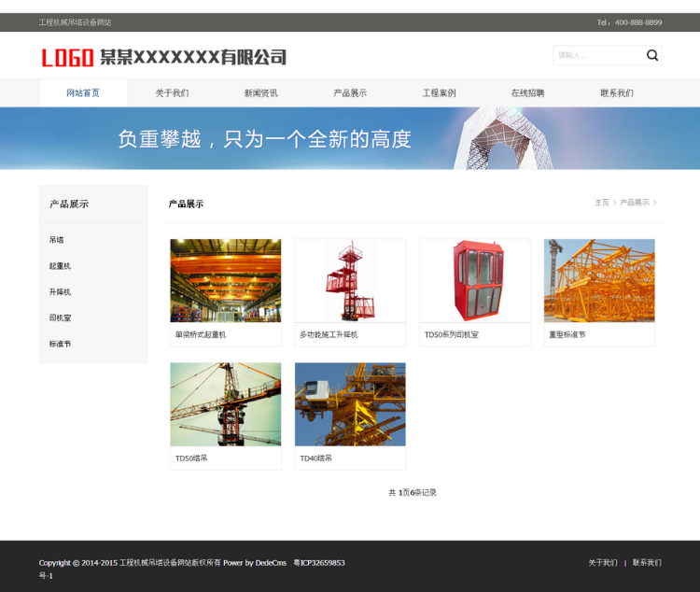Click the 产品展示 breadcrumb link
This screenshot has height=592, width=700.
(635, 203)
